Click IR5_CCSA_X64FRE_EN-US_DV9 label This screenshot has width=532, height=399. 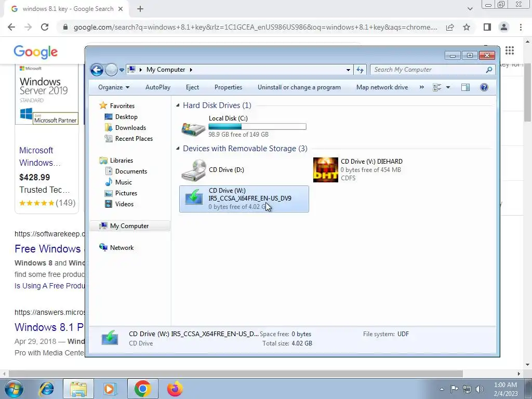pyautogui.click(x=250, y=198)
